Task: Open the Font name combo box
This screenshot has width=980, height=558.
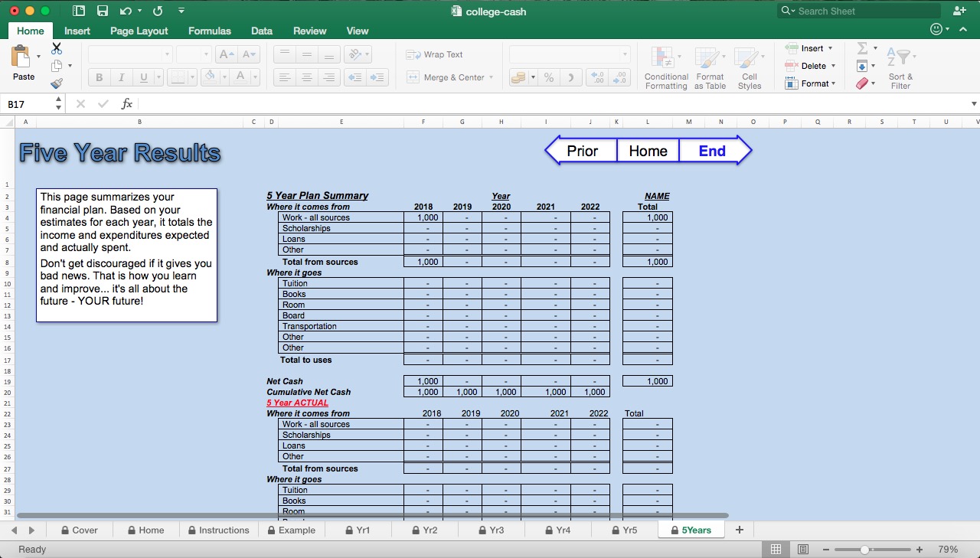Action: pyautogui.click(x=129, y=54)
